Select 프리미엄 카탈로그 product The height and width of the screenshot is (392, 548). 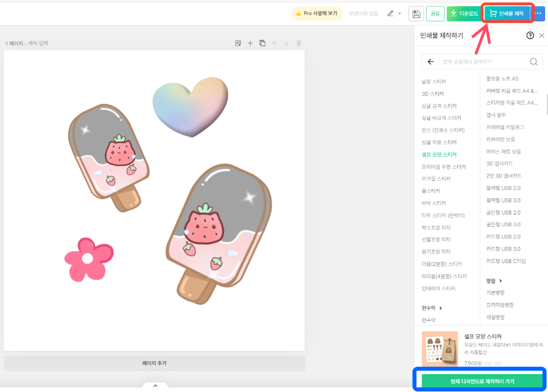point(505,127)
